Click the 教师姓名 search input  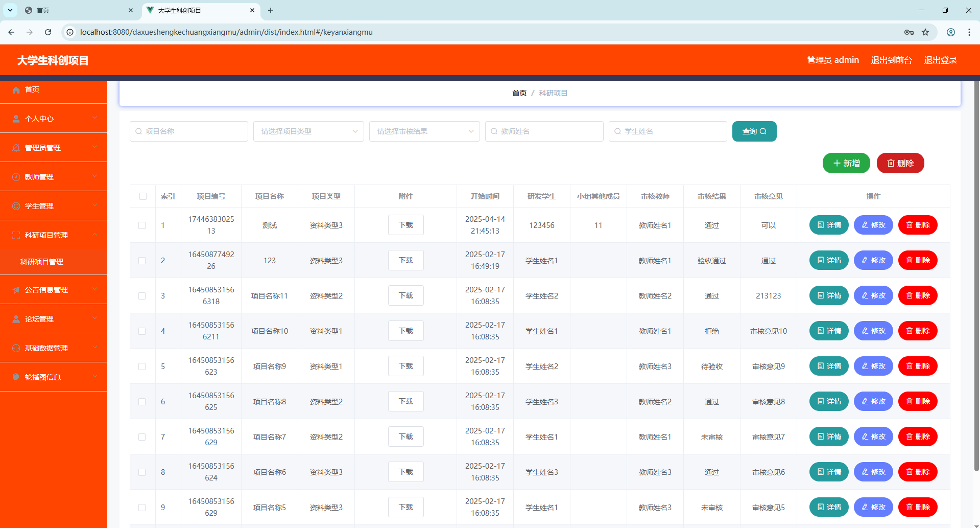[544, 131]
